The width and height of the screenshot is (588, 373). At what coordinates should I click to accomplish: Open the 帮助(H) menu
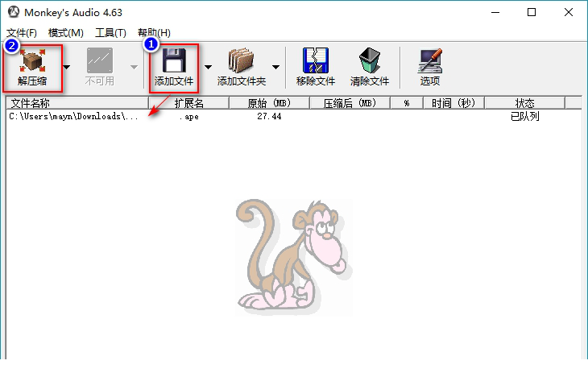point(154,32)
